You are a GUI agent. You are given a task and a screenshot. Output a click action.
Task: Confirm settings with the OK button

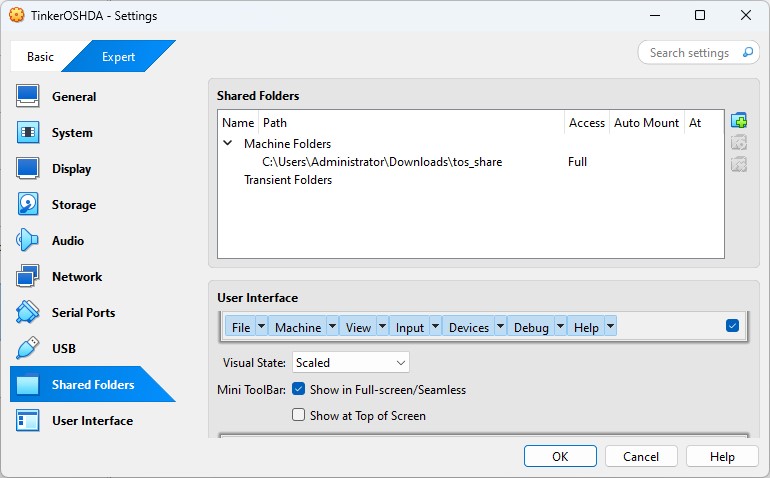pyautogui.click(x=560, y=456)
